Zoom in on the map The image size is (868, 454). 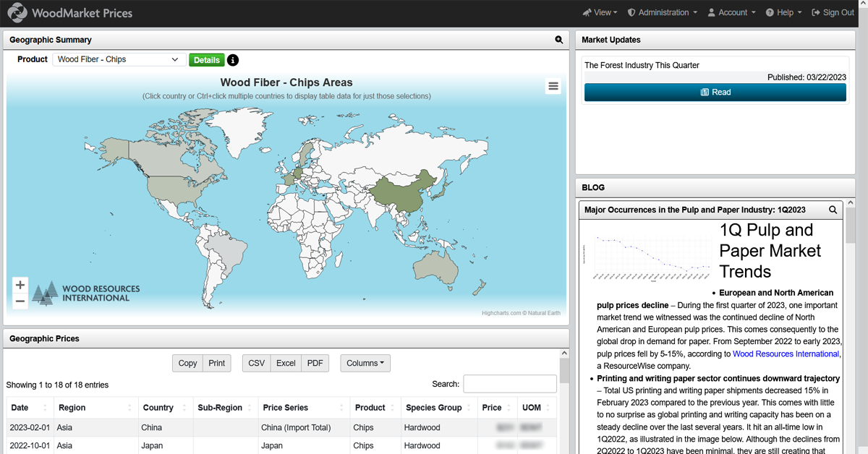point(20,285)
